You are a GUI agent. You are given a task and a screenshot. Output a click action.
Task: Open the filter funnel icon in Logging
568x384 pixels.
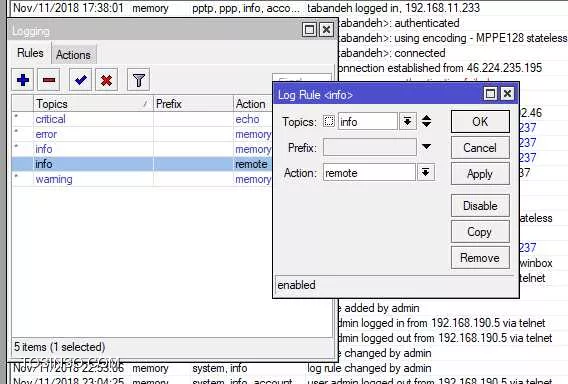click(138, 80)
